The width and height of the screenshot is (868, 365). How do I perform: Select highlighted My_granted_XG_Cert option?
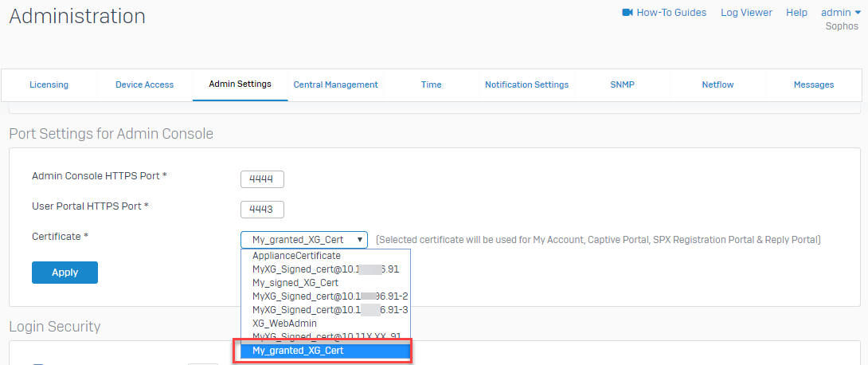[x=298, y=351]
